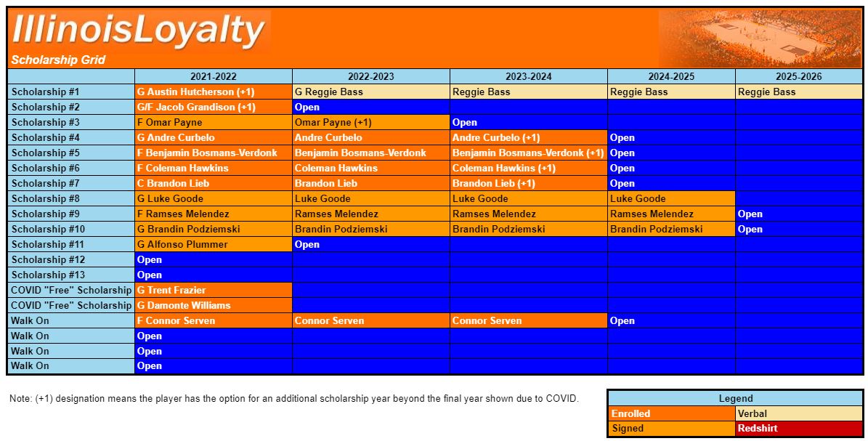The height and width of the screenshot is (441, 868).
Task: Click Open cell in Scholarship #2 row
Action: (x=371, y=107)
